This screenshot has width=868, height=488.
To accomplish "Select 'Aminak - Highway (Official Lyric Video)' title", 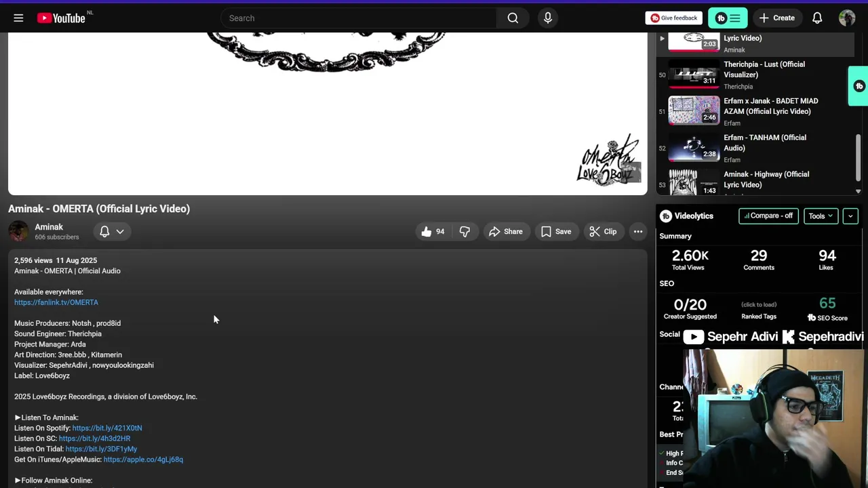I will pyautogui.click(x=766, y=180).
